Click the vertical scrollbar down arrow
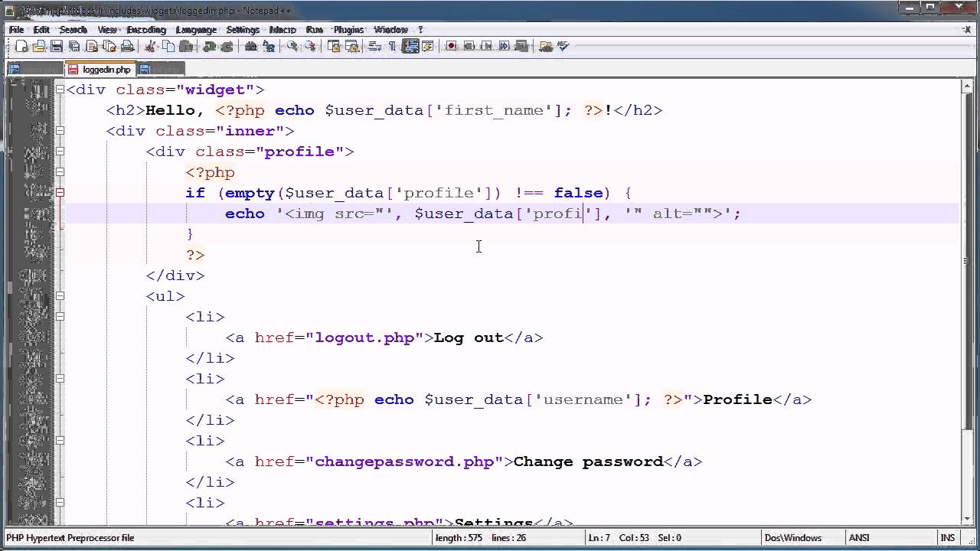The width and height of the screenshot is (980, 551). point(967,518)
